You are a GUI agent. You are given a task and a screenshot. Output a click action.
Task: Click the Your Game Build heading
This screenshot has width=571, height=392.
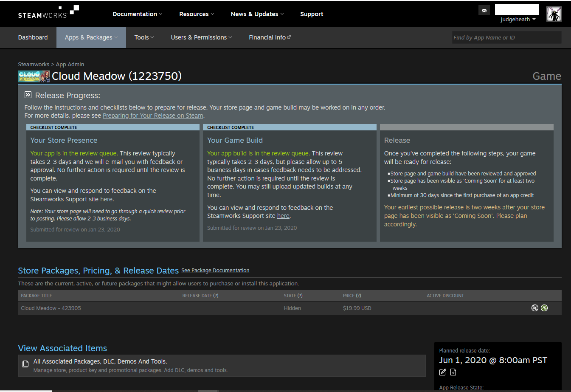(x=235, y=140)
